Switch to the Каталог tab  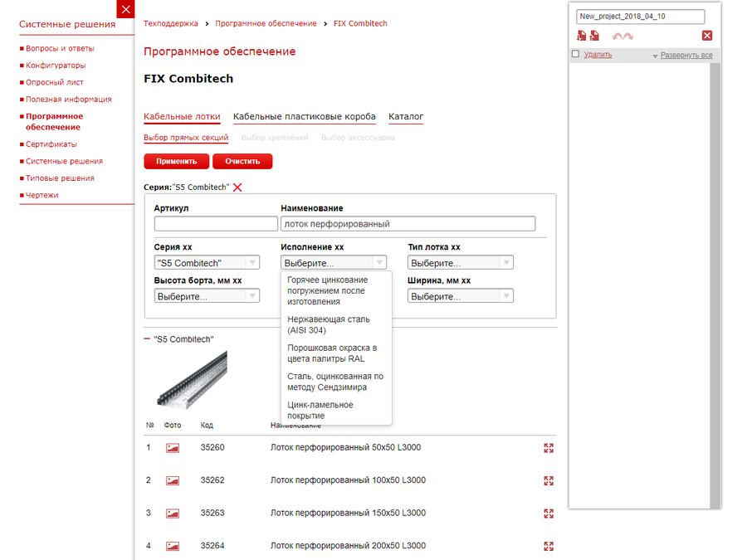tap(405, 116)
